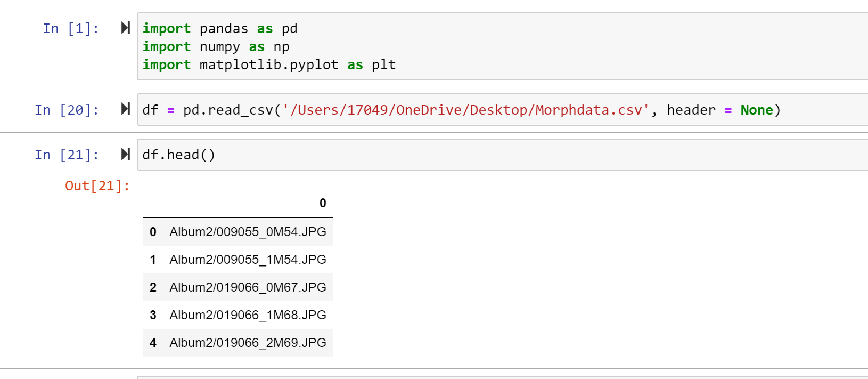Select the In [20] prompt label
The width and height of the screenshot is (868, 379).
pyautogui.click(x=67, y=110)
